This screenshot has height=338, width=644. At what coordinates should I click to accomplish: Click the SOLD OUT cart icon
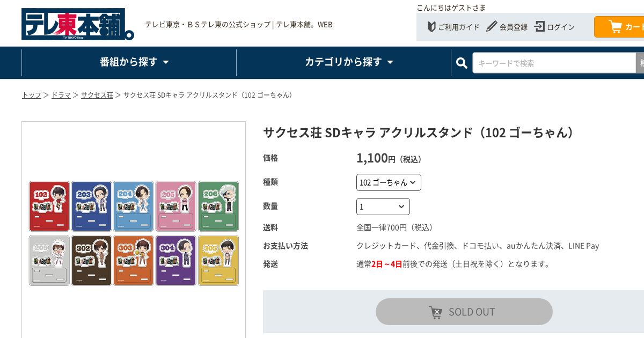[x=436, y=312]
